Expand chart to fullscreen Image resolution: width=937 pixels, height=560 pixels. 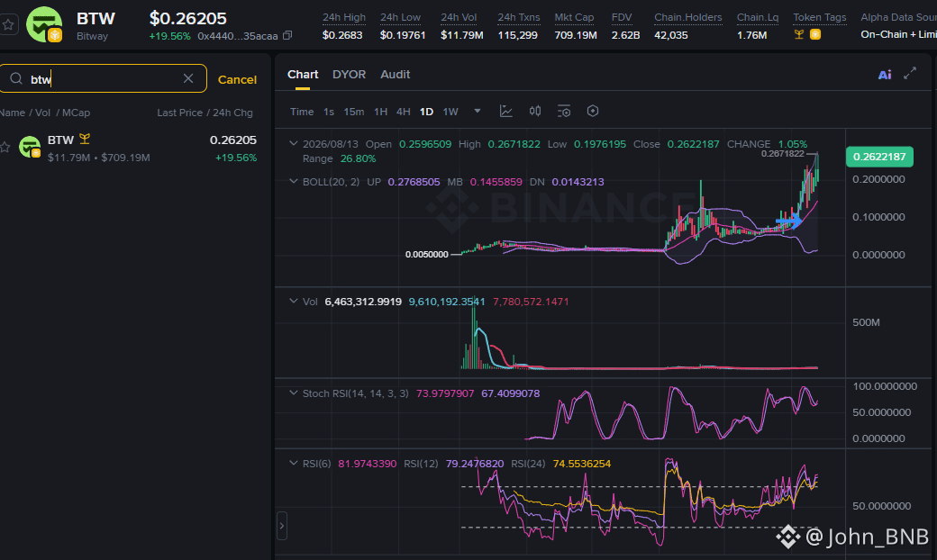[910, 74]
